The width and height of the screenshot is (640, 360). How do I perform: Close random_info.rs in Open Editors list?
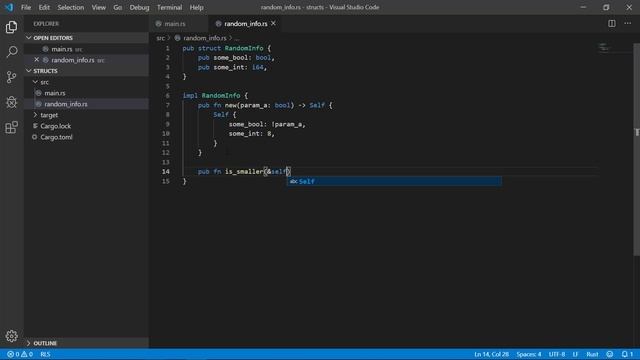click(37, 60)
